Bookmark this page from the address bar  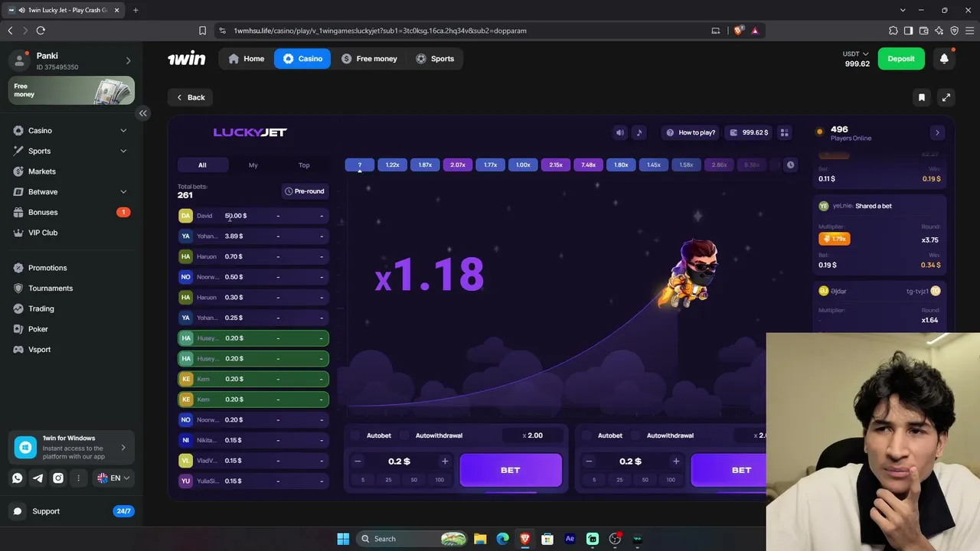coord(202,31)
